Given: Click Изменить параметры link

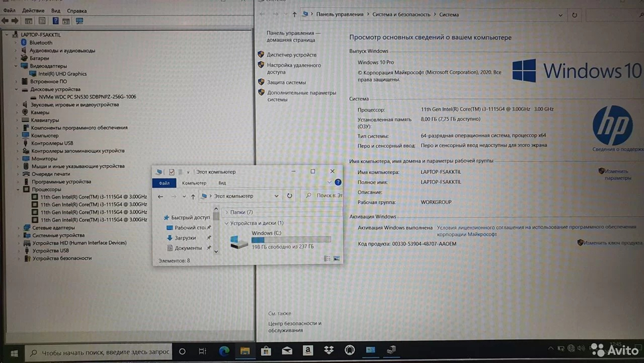Looking at the screenshot, I should click(x=618, y=174).
